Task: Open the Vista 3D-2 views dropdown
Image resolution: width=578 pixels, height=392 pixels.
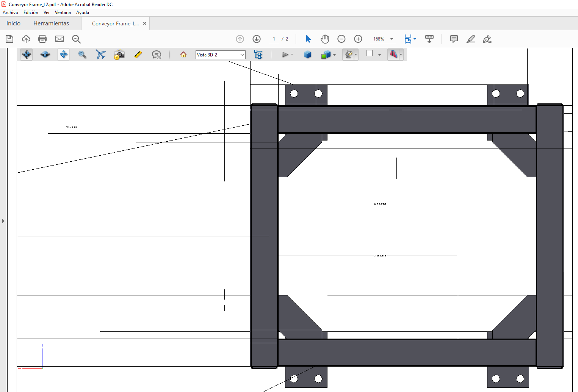Action: pos(242,55)
